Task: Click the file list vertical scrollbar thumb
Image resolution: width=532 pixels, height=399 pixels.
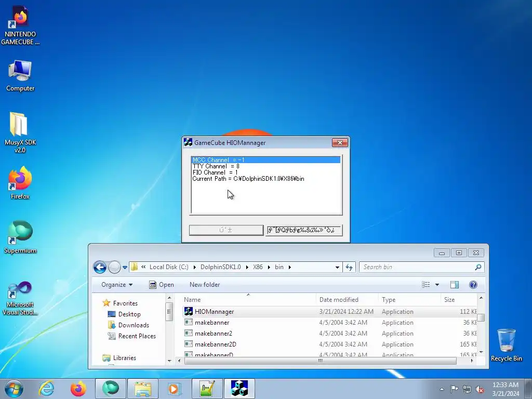Action: 481,317
